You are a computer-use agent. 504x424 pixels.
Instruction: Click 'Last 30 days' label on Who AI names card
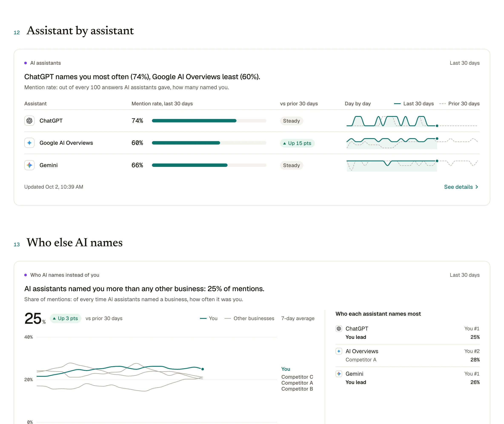[x=465, y=275]
